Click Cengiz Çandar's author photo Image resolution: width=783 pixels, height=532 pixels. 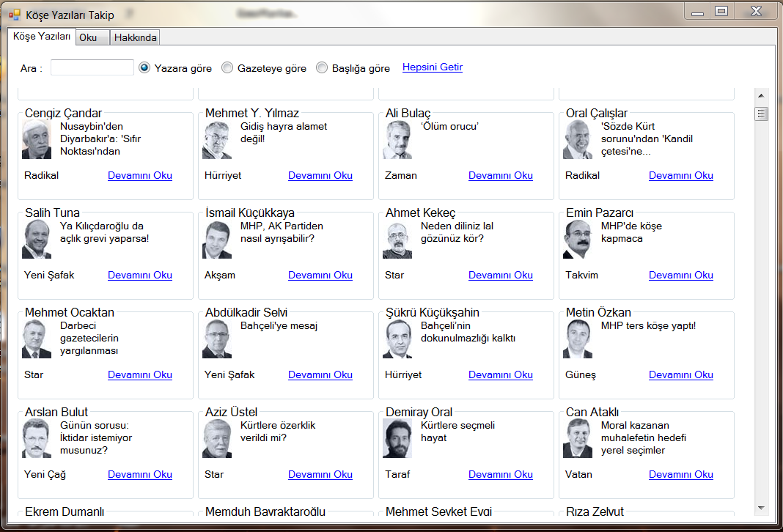click(37, 140)
